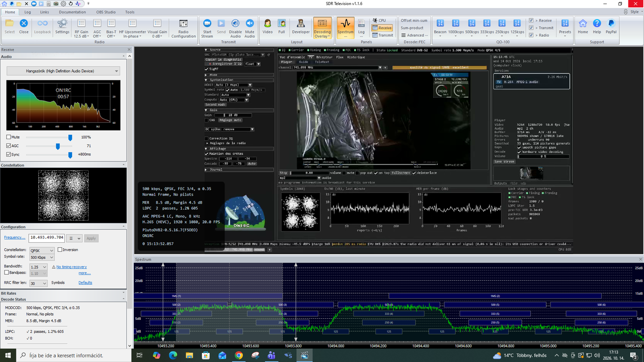Switch to the Log ribbon tab
644x362 pixels.
[27, 12]
